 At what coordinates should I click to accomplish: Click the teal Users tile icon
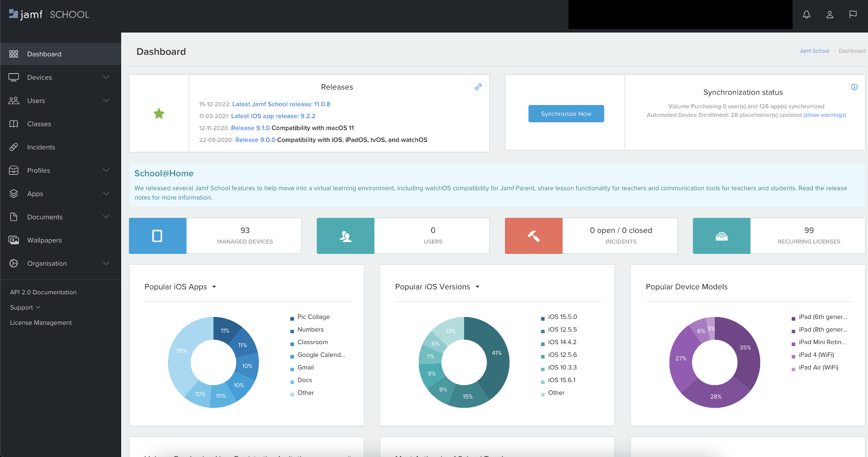click(x=345, y=236)
